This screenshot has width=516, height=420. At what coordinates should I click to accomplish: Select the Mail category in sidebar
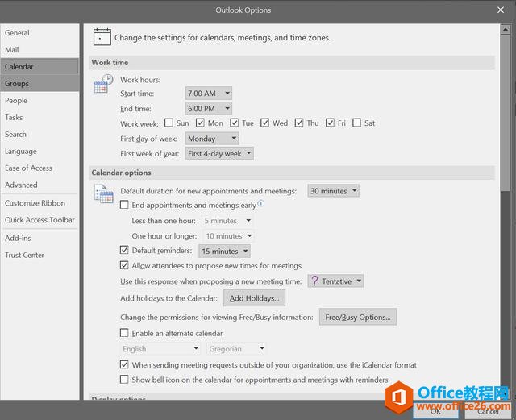point(12,50)
